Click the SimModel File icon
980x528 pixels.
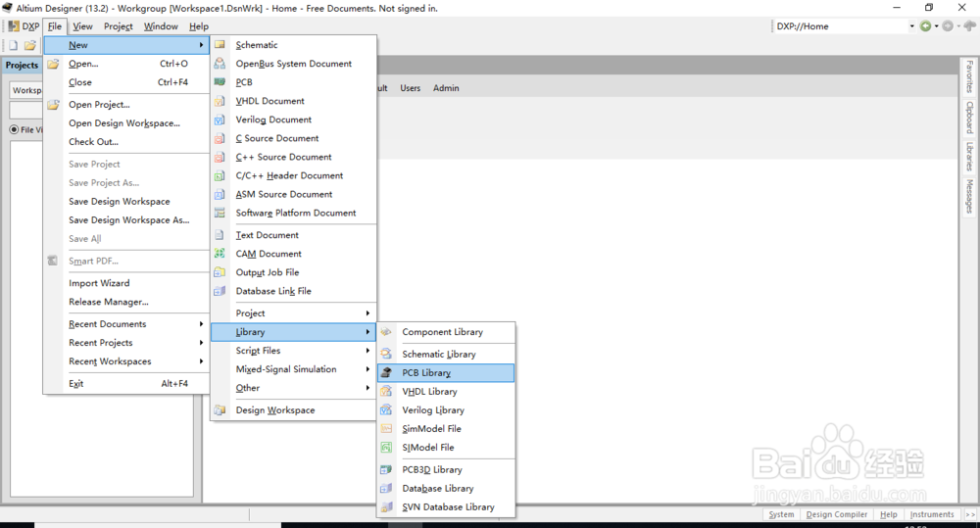[386, 429]
